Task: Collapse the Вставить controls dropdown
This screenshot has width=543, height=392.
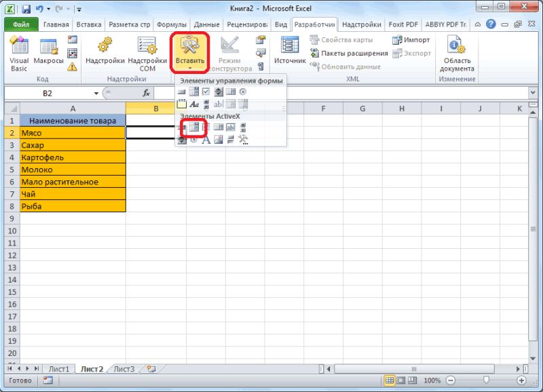Action: 190,53
